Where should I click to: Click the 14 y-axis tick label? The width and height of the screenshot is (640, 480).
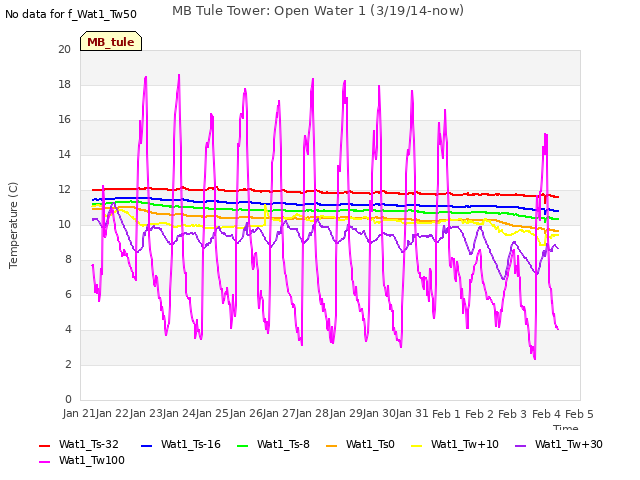tap(64, 154)
